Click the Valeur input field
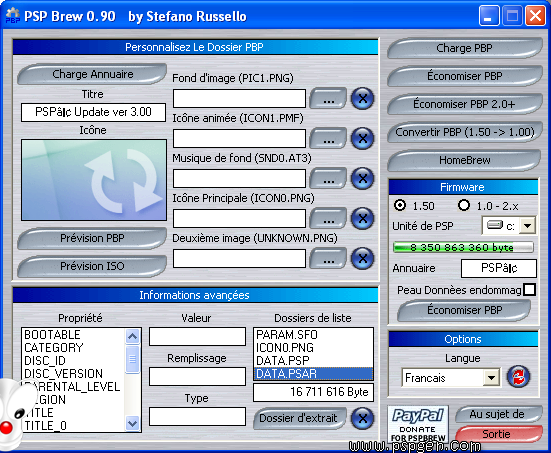 pos(197,337)
